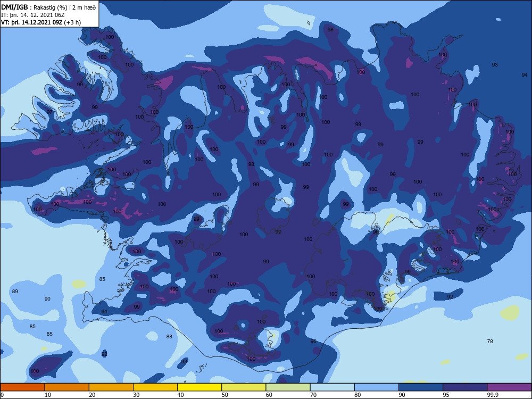Click the purple 99.9+ legend swatch
This screenshot has height=399, width=532.
[x=509, y=387]
